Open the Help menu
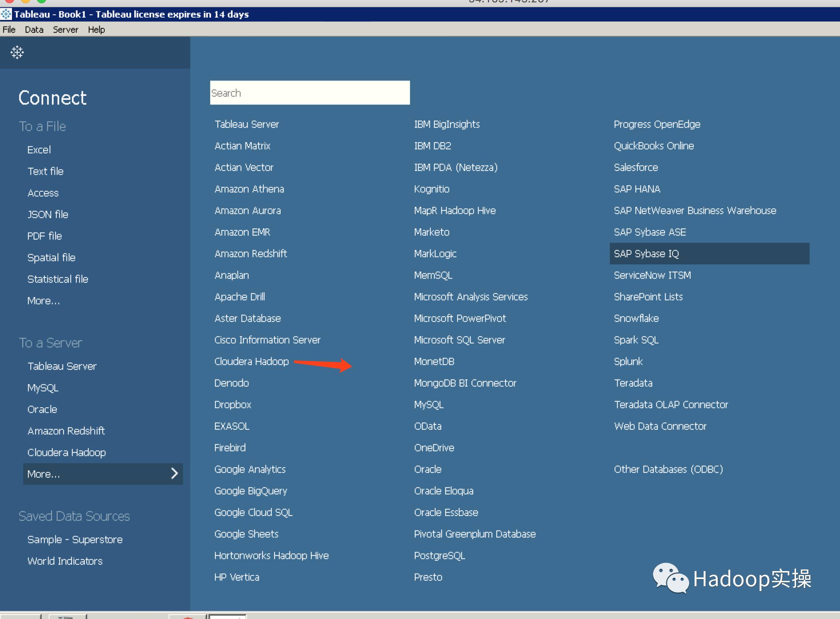Image resolution: width=840 pixels, height=619 pixels. coord(96,30)
